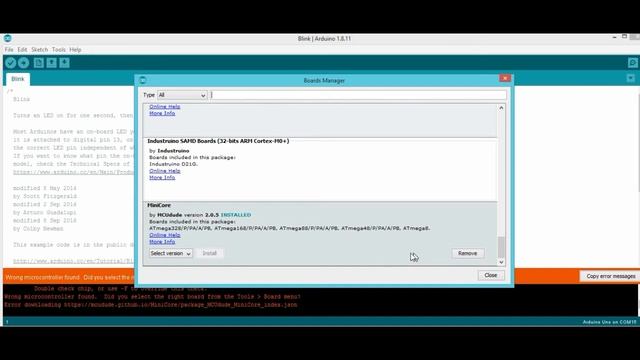
Task: Click the Boards Manager dialog logo icon
Action: click(142, 80)
